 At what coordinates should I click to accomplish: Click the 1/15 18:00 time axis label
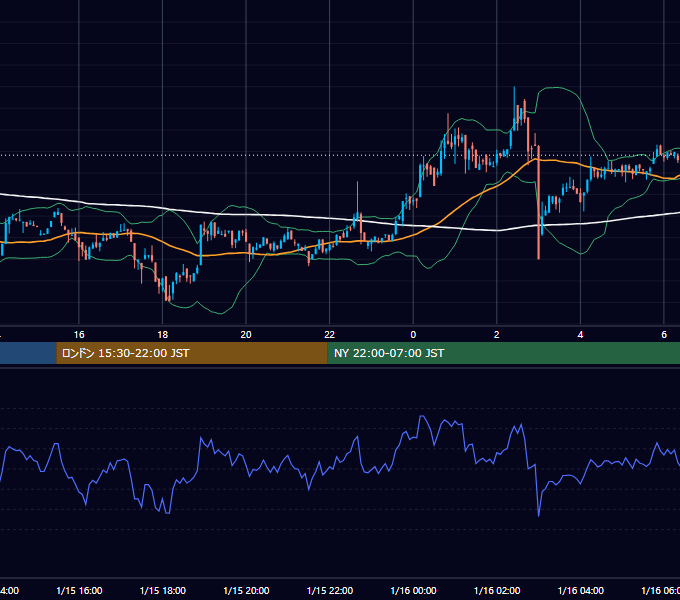point(163,591)
